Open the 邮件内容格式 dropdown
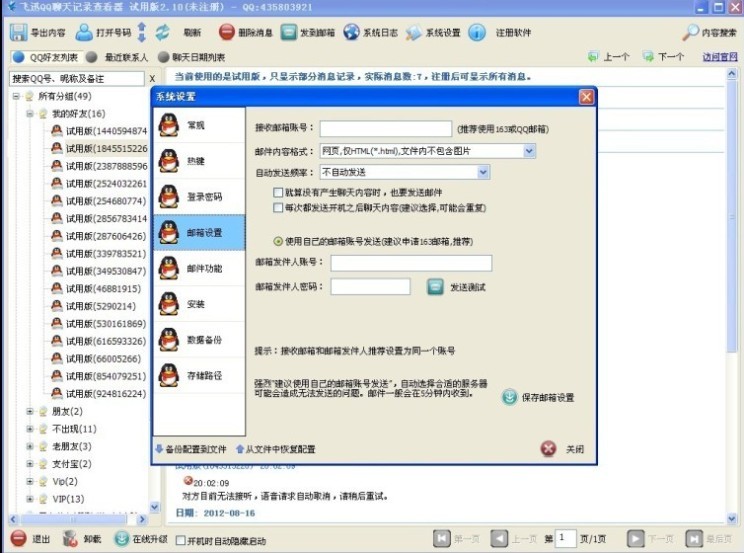 (529, 151)
